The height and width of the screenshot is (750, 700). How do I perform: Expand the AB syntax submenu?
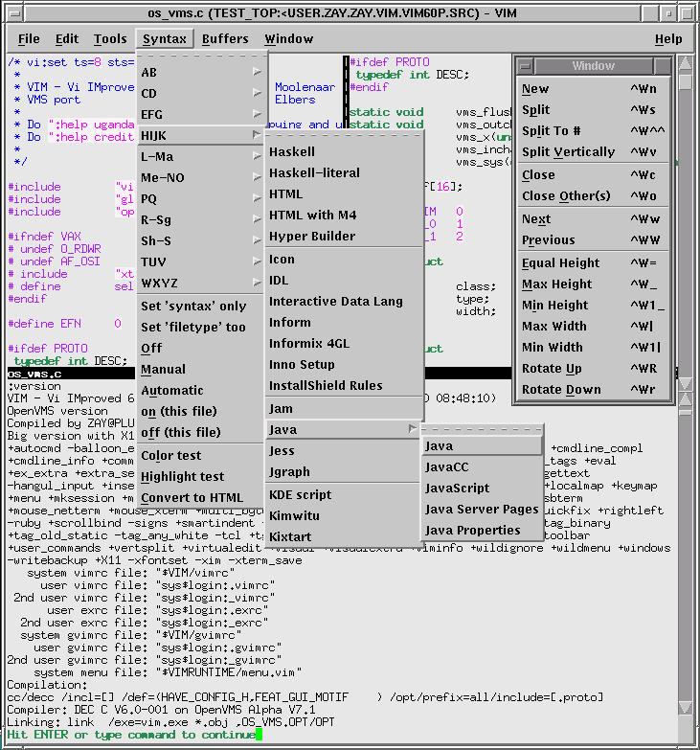201,72
